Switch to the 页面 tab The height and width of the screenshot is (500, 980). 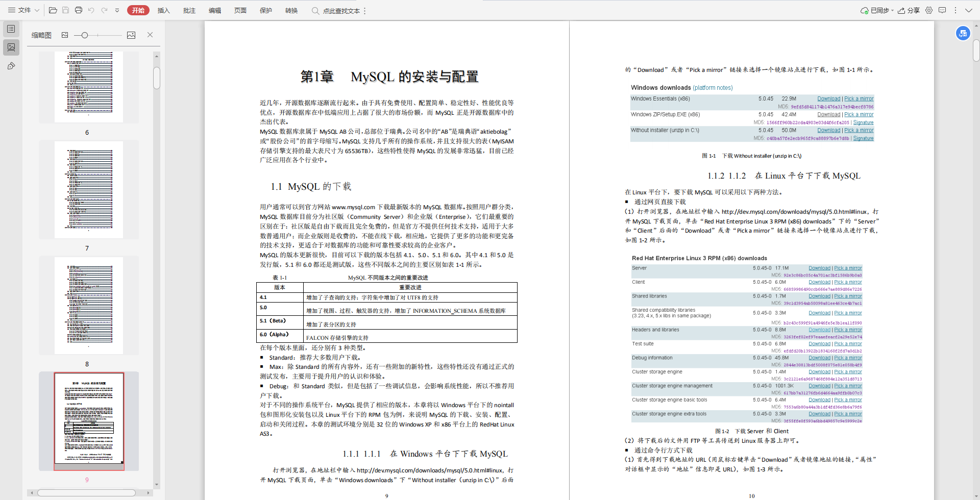240,10
